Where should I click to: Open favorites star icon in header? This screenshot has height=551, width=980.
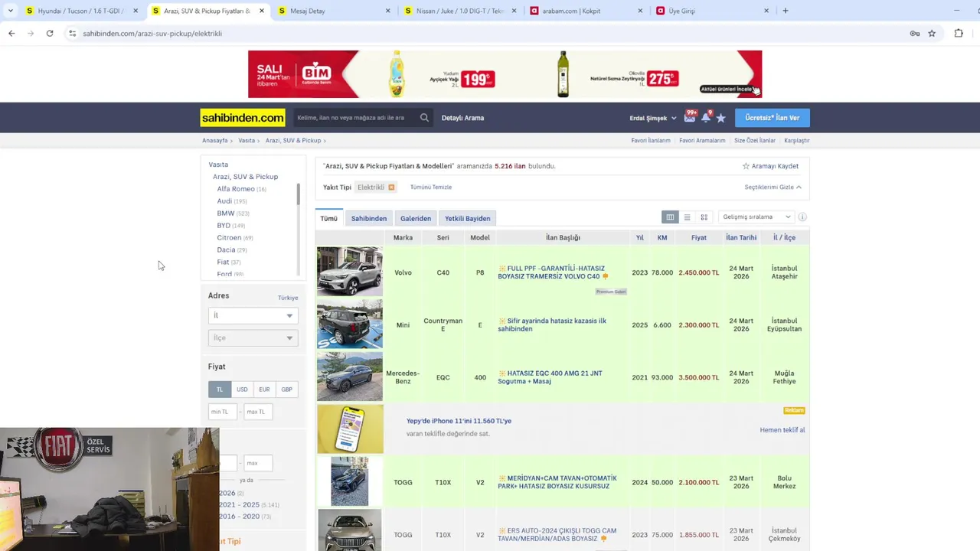pos(720,118)
